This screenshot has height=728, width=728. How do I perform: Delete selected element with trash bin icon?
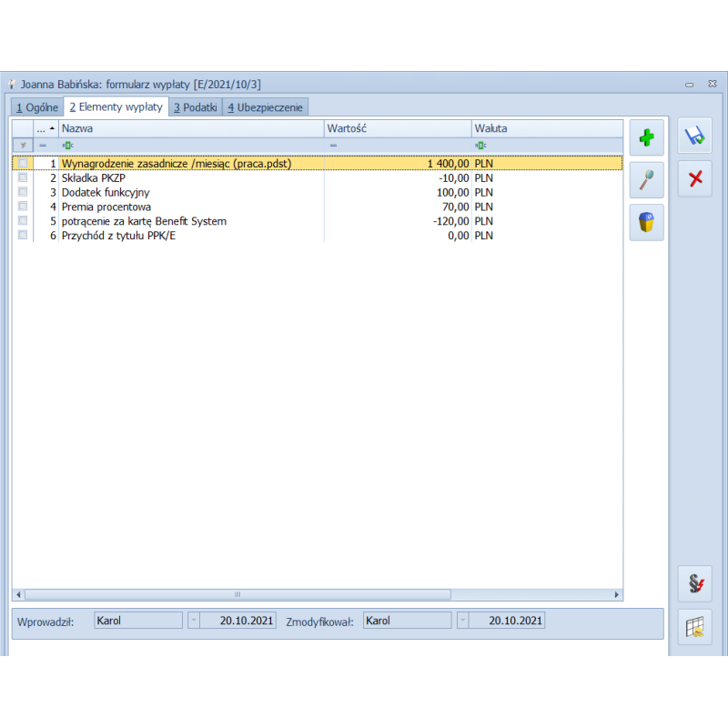click(x=646, y=222)
